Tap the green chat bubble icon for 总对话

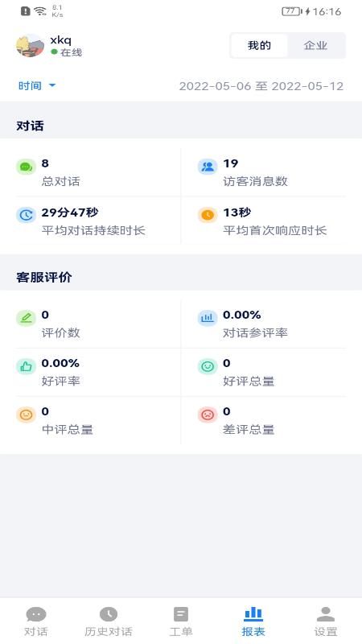[x=26, y=167]
